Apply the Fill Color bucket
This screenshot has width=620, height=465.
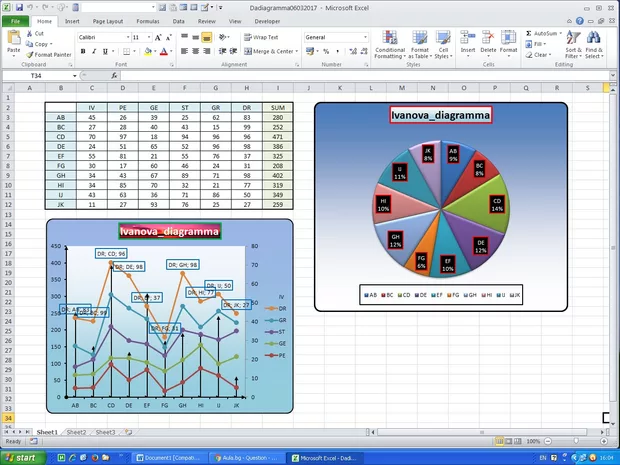tap(148, 51)
